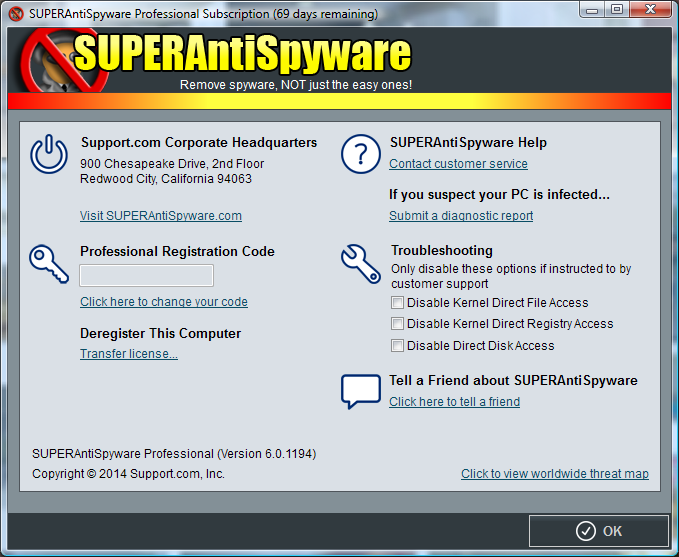Open Visit SUPERAntiSpyware.com link

click(x=161, y=216)
